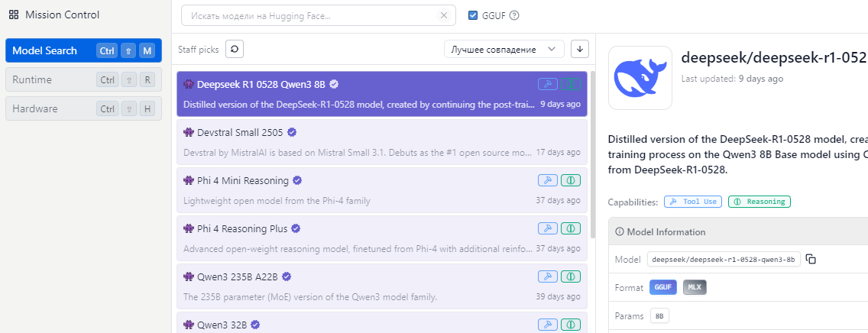Screen dimensions: 868x333
Task: Refresh the Staff picks list
Action: (234, 49)
